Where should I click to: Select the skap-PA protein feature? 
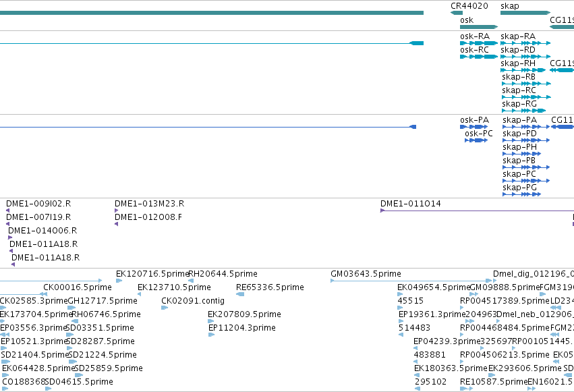coord(526,127)
